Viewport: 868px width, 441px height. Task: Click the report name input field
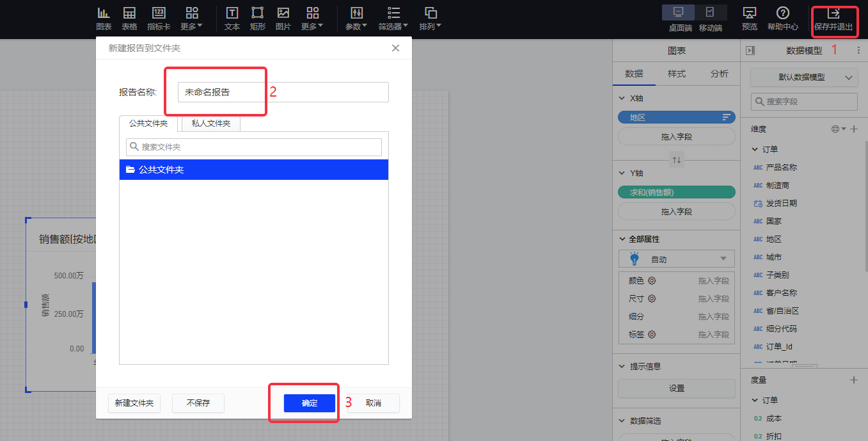283,92
